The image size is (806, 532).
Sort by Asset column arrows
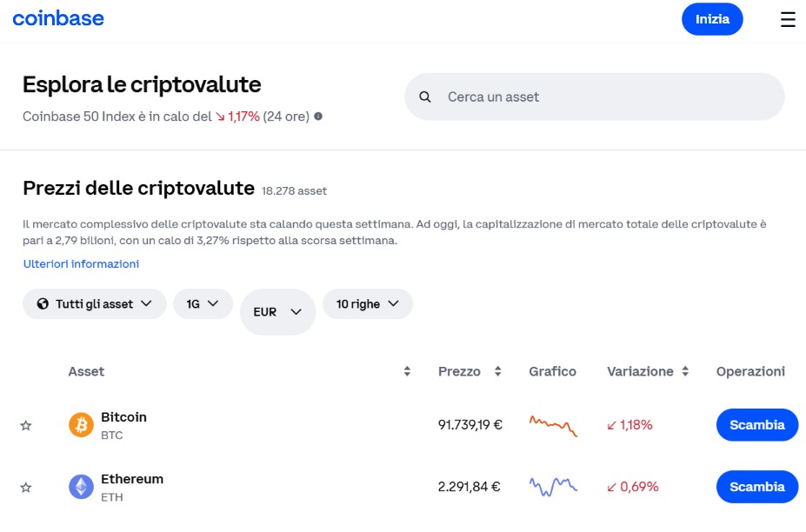click(407, 372)
